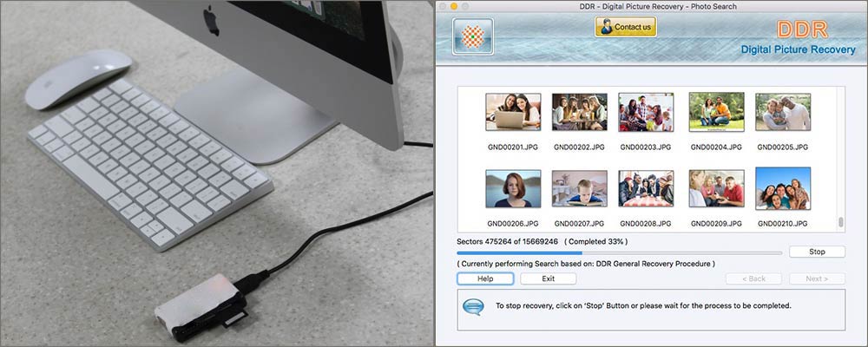Click the DDR checkered logo icon
The height and width of the screenshot is (347, 868).
472,36
